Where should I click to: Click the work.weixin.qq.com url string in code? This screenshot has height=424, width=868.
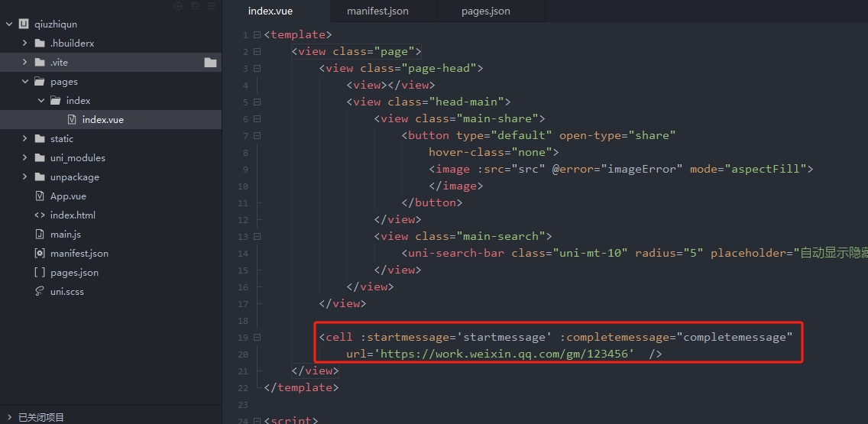point(505,354)
